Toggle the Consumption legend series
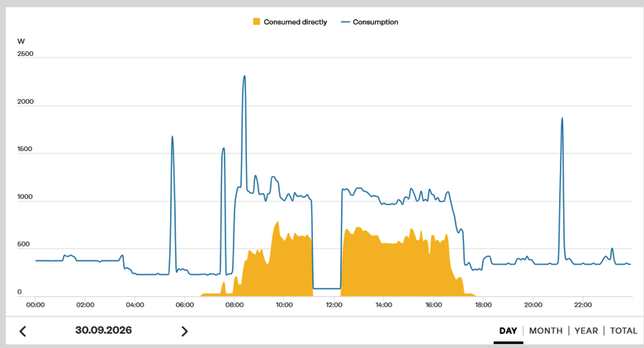This screenshot has height=348, width=644. click(370, 22)
